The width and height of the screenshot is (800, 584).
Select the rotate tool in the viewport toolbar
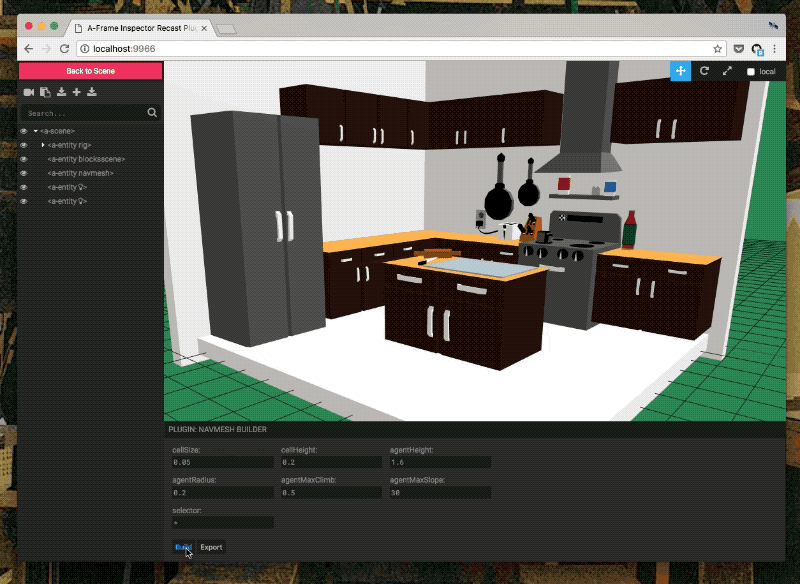coord(703,71)
